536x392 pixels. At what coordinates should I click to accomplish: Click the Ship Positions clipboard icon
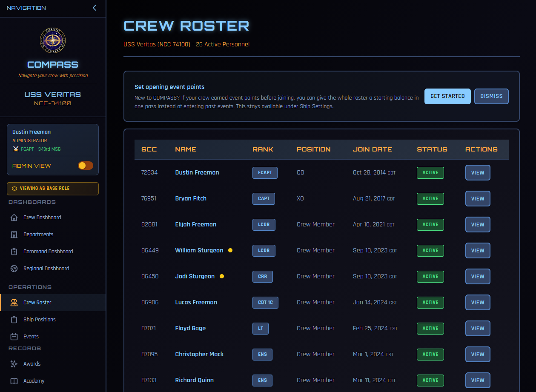[14, 320]
